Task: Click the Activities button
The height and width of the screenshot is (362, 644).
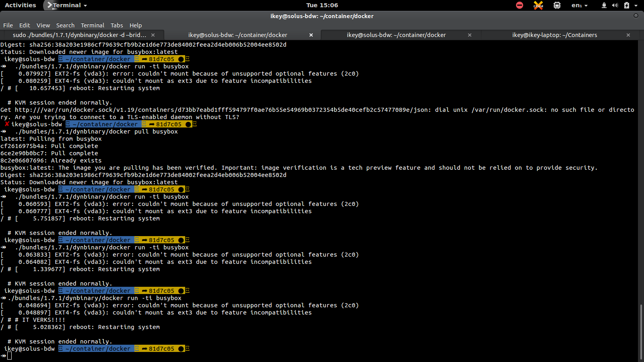Action: [x=21, y=5]
